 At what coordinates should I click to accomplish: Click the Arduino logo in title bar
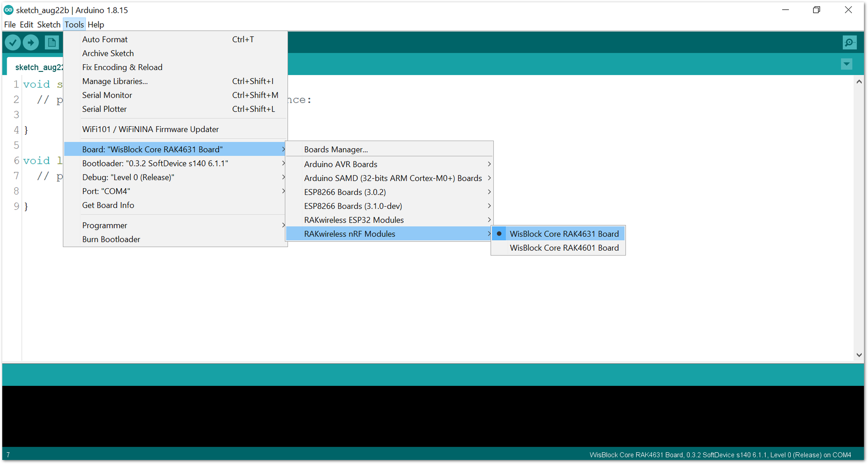click(9, 10)
